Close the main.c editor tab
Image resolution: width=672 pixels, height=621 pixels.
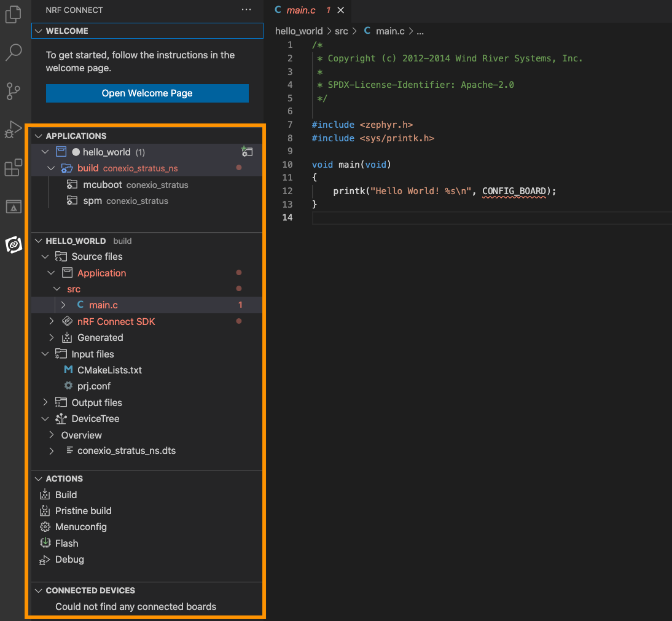pos(341,10)
